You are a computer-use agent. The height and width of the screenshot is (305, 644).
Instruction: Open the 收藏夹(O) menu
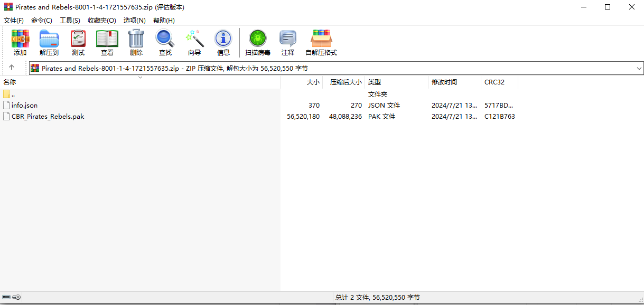pyautogui.click(x=102, y=20)
